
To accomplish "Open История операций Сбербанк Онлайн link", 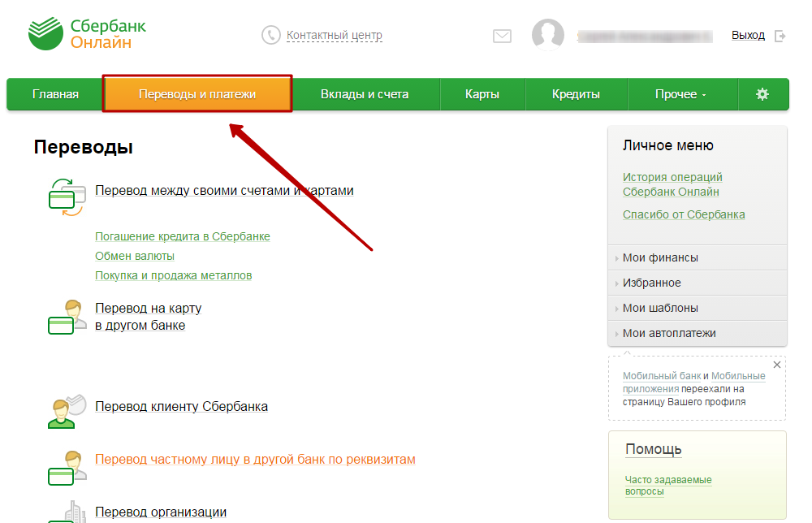I will 672,184.
